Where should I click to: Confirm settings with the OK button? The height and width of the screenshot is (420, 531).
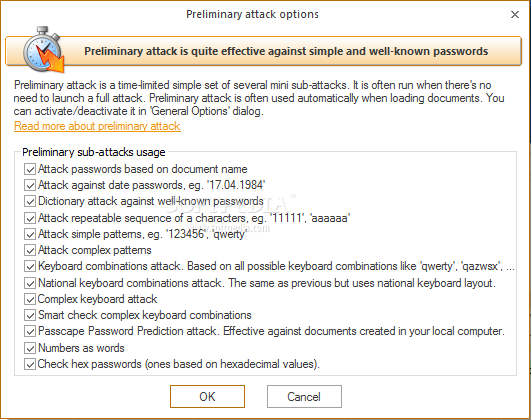207,396
